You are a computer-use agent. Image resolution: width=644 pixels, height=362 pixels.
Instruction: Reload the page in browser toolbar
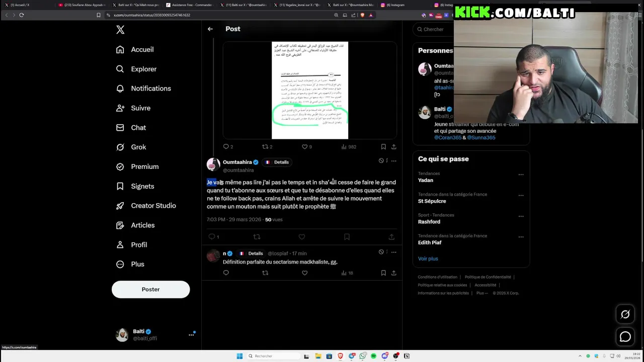(22, 15)
